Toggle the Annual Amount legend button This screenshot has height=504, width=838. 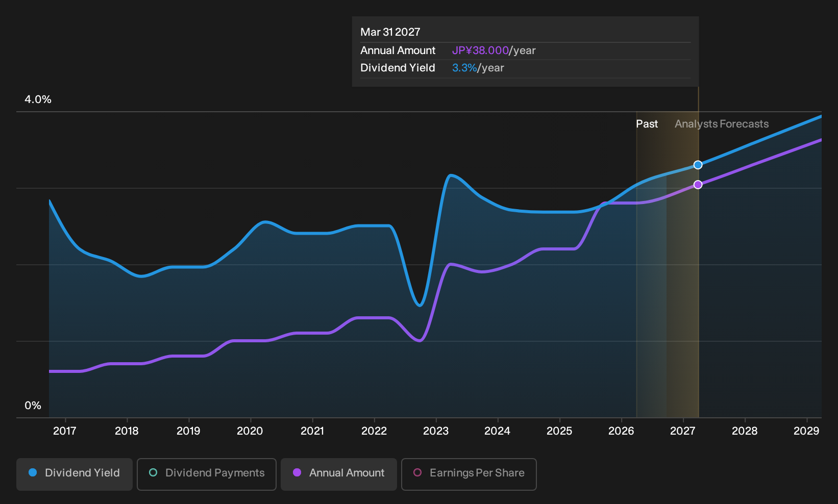339,474
